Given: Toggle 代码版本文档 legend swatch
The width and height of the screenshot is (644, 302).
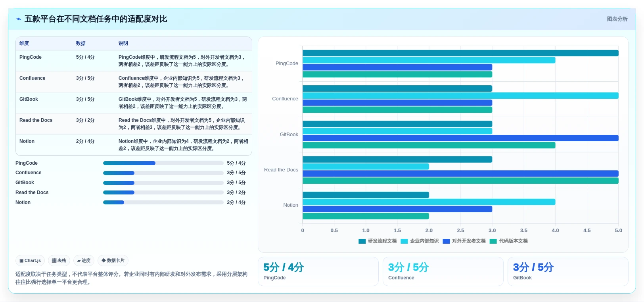Looking at the screenshot, I should pos(493,241).
